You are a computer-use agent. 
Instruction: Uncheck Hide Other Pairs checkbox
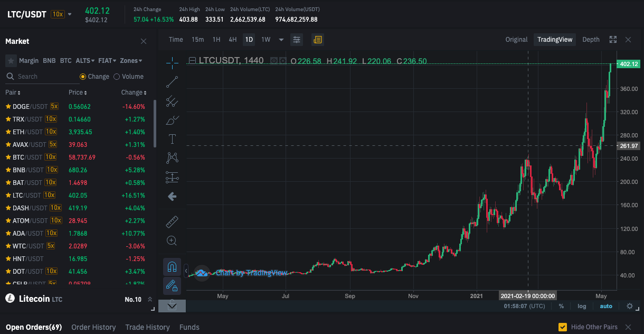[563, 327]
